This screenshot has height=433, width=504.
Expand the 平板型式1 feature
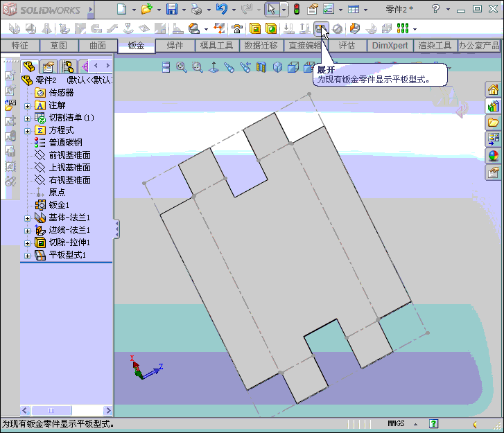tap(27, 256)
